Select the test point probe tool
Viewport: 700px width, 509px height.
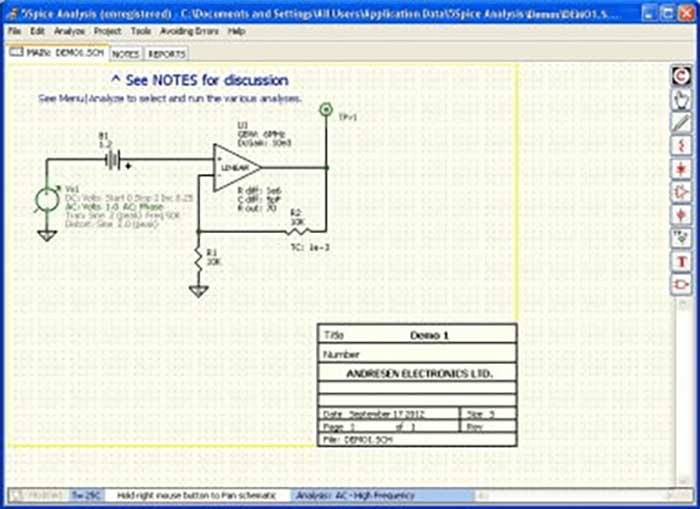pos(681,238)
